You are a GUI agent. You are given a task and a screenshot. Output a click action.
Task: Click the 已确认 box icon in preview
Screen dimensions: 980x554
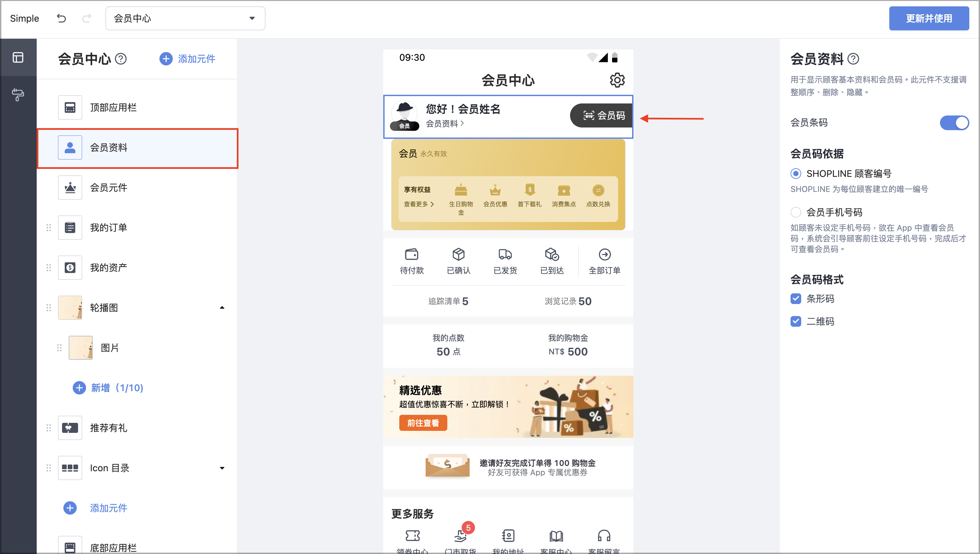pos(458,254)
